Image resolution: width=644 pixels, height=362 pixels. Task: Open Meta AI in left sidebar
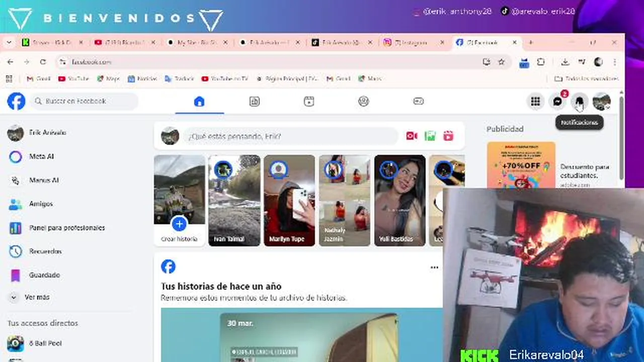pos(75,156)
